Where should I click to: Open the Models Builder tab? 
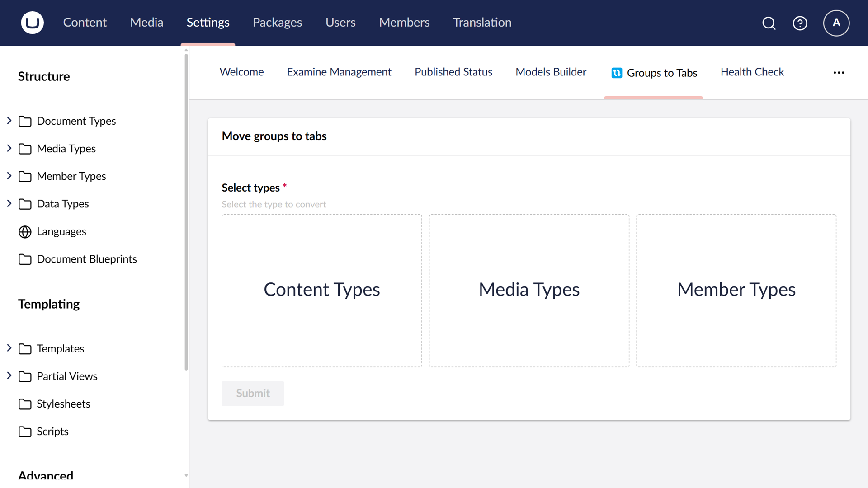point(551,71)
